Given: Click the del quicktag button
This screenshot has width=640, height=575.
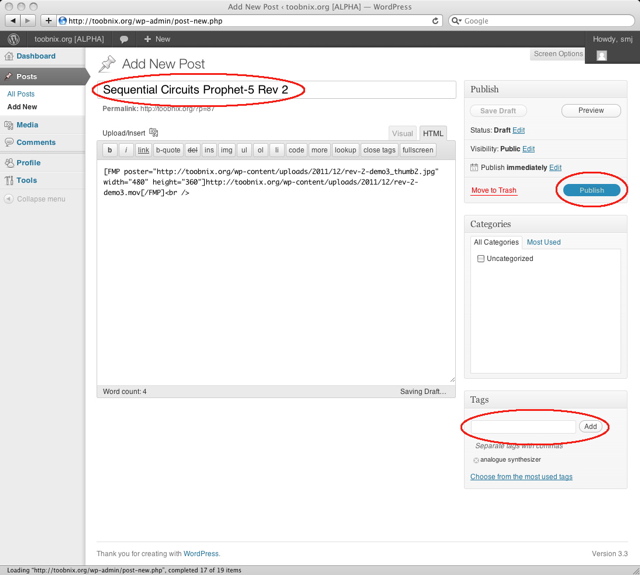Looking at the screenshot, I should point(193,150).
